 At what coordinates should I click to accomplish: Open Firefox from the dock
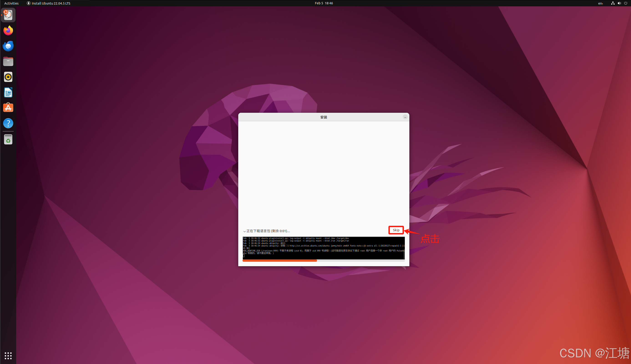point(8,30)
